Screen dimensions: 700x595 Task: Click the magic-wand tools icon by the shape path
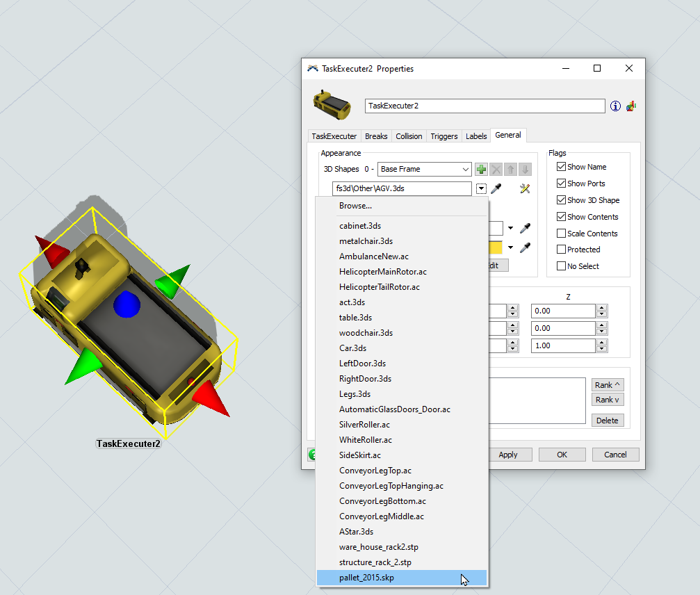[x=525, y=189]
